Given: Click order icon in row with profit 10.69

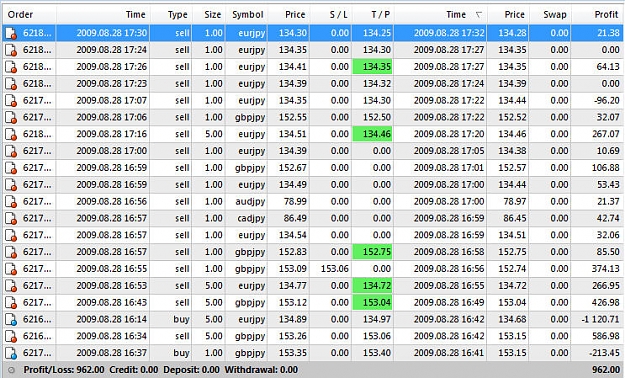Looking at the screenshot, I should coord(11,151).
